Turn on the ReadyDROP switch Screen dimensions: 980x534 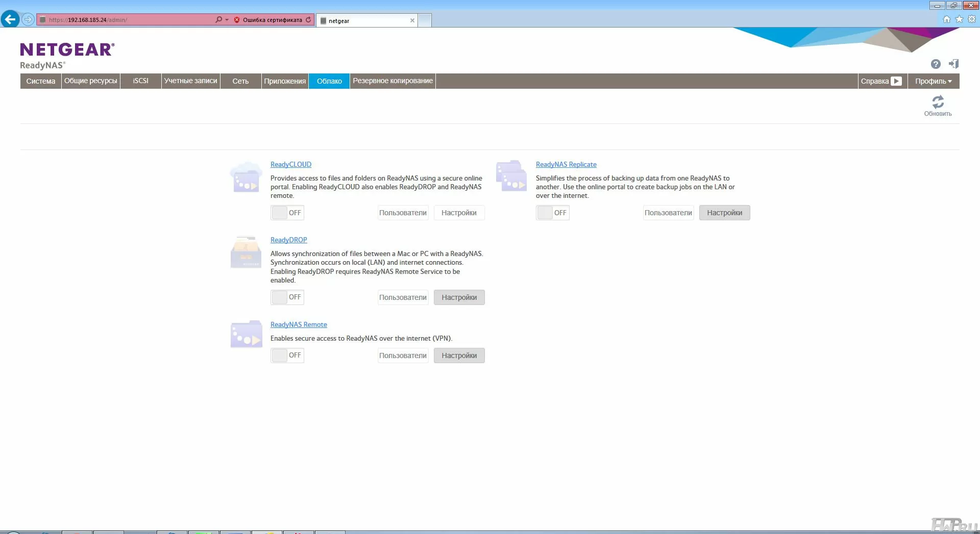[287, 297]
